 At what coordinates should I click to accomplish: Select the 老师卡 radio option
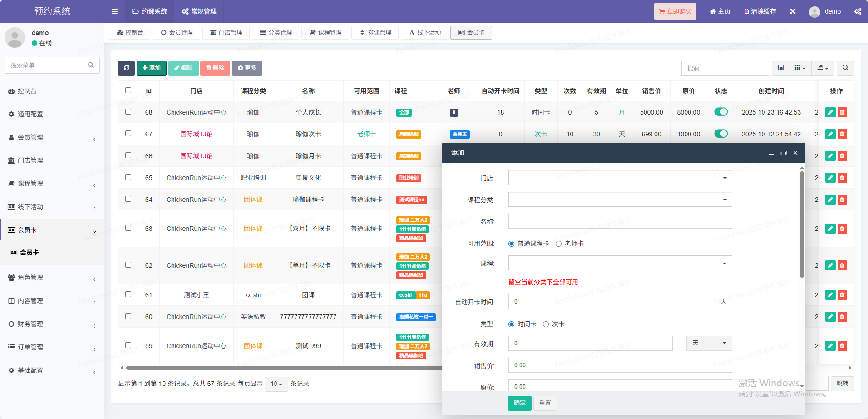point(559,244)
